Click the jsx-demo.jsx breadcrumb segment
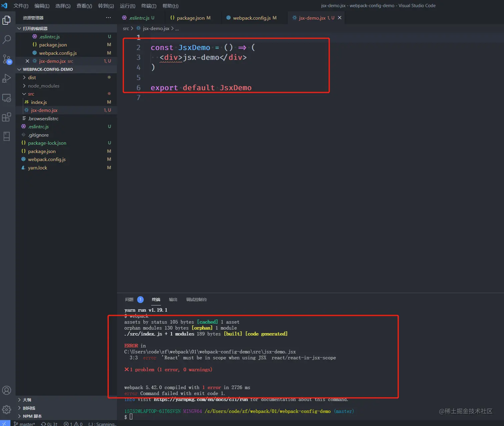The width and height of the screenshot is (504, 426). coord(153,28)
